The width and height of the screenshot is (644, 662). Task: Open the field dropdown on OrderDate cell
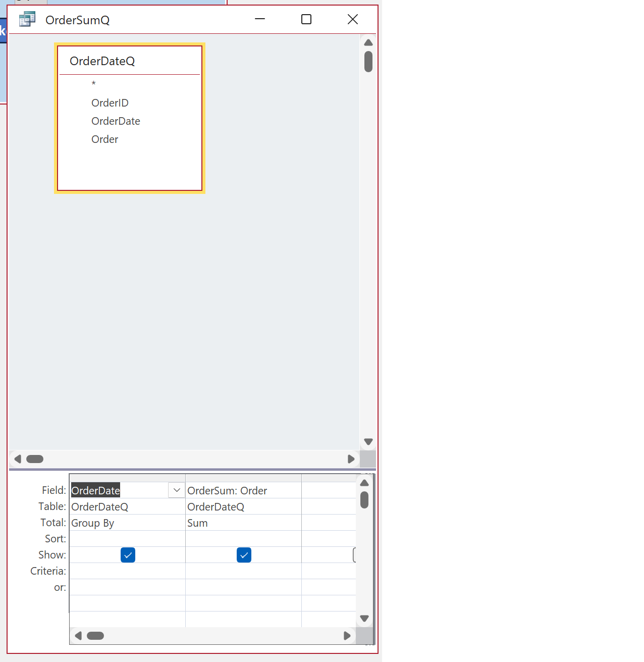coord(177,490)
